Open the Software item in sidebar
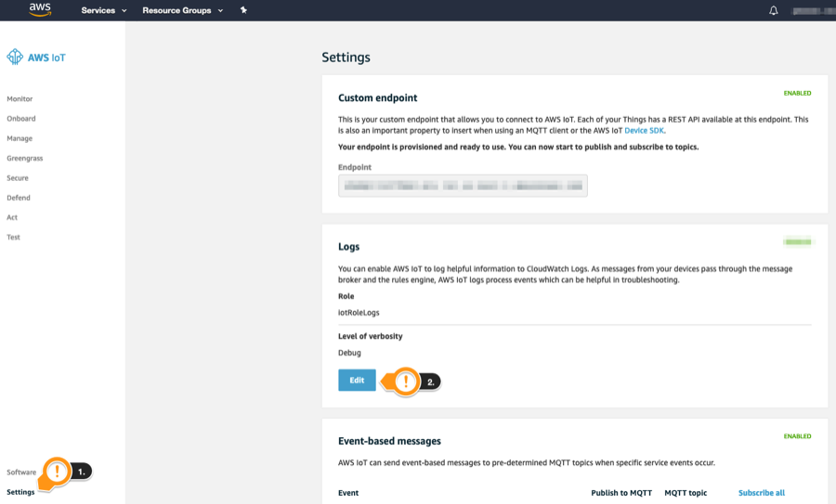The image size is (836, 504). [21, 472]
